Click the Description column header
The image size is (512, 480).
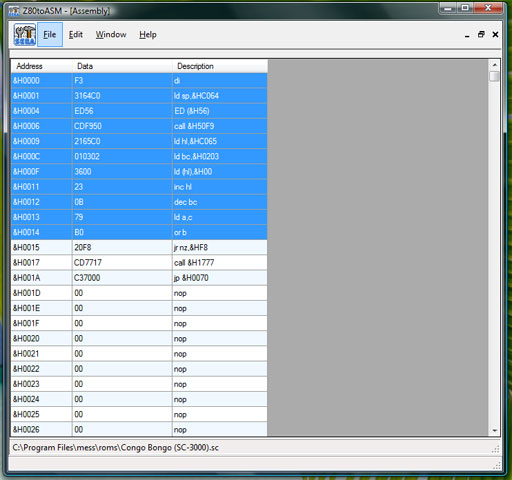pos(220,66)
